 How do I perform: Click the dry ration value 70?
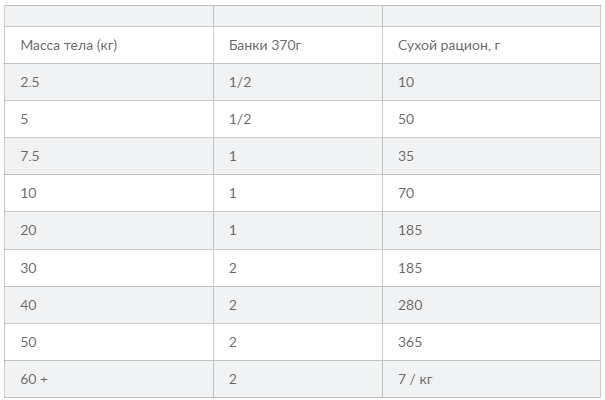coord(492,193)
